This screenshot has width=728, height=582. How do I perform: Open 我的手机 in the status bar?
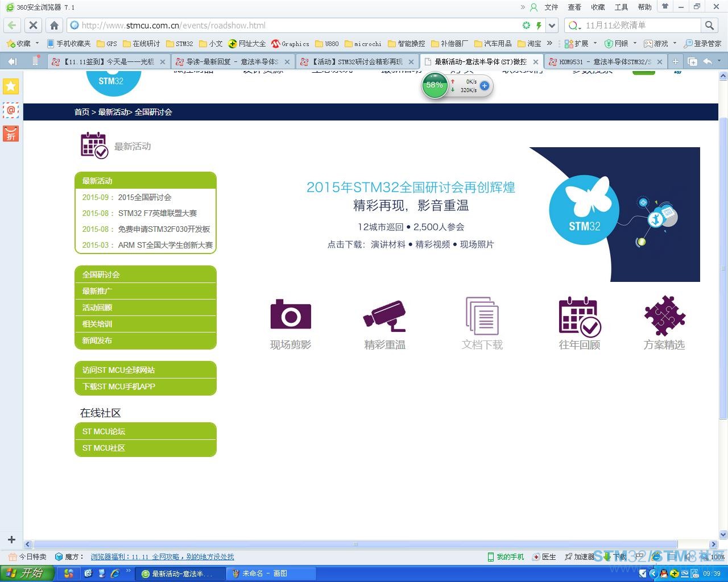tap(506, 557)
